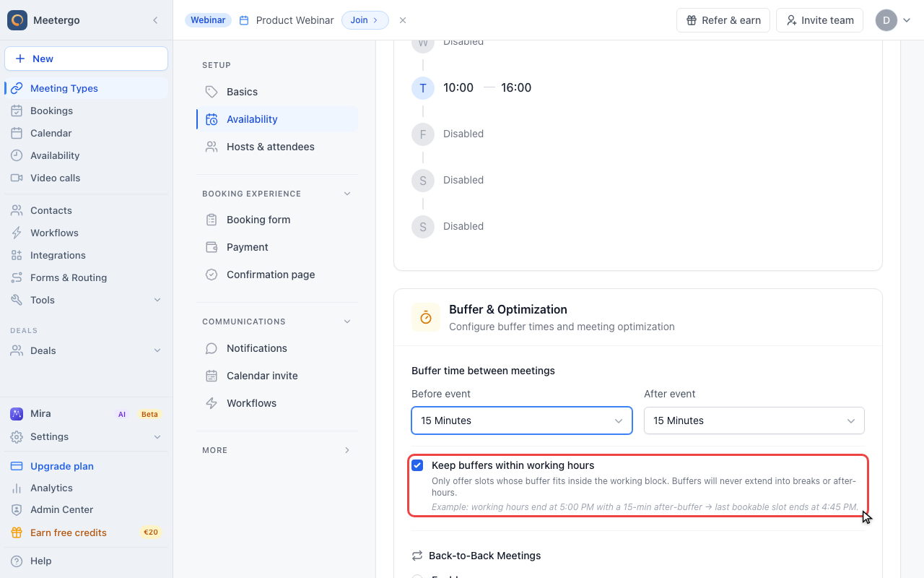924x578 pixels.
Task: Collapse the Booking Experience group
Action: 347,194
